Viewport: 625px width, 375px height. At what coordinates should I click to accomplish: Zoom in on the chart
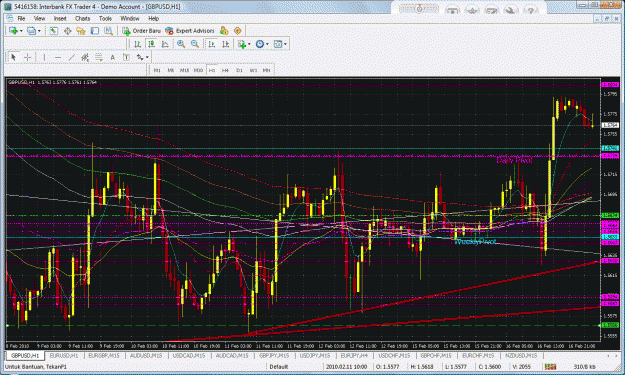181,44
